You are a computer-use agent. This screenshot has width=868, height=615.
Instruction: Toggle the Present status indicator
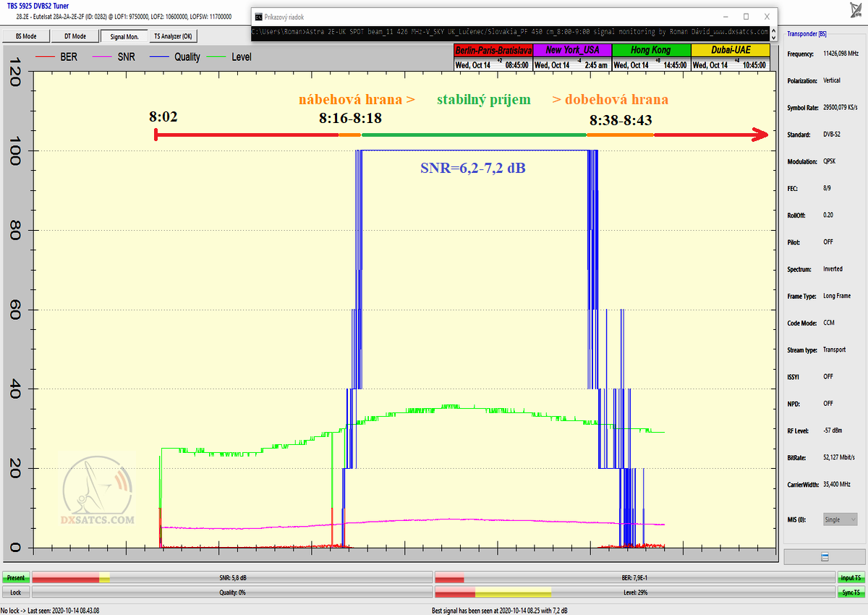15,578
